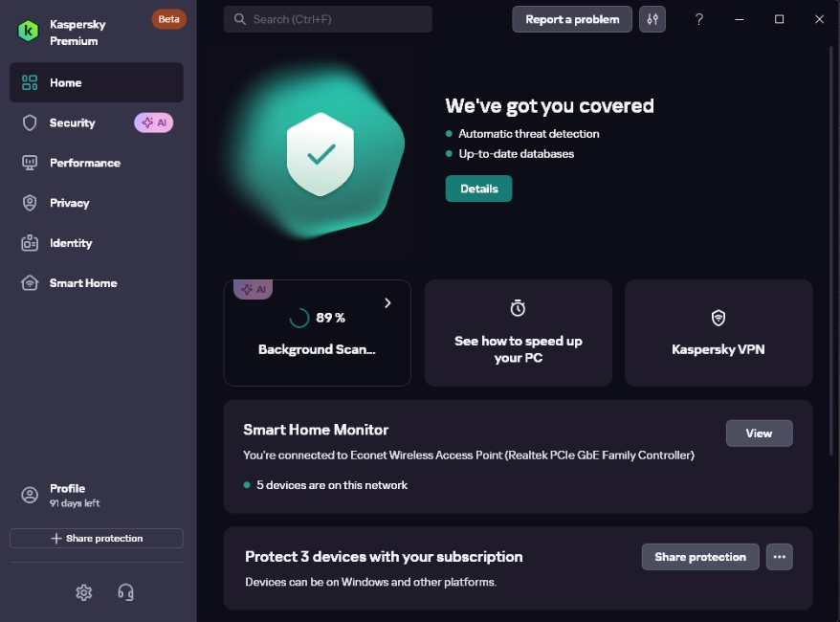This screenshot has width=840, height=622.
Task: Click the Profile avatar icon
Action: tap(30, 495)
